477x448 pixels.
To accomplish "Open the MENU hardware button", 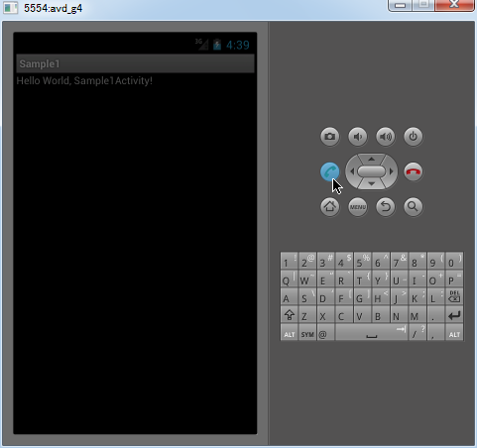I will tap(358, 207).
